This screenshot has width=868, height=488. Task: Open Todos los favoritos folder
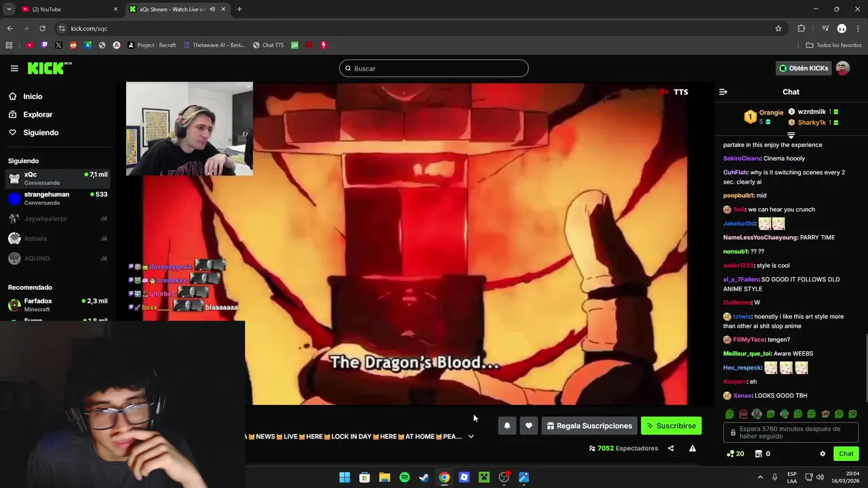[833, 45]
